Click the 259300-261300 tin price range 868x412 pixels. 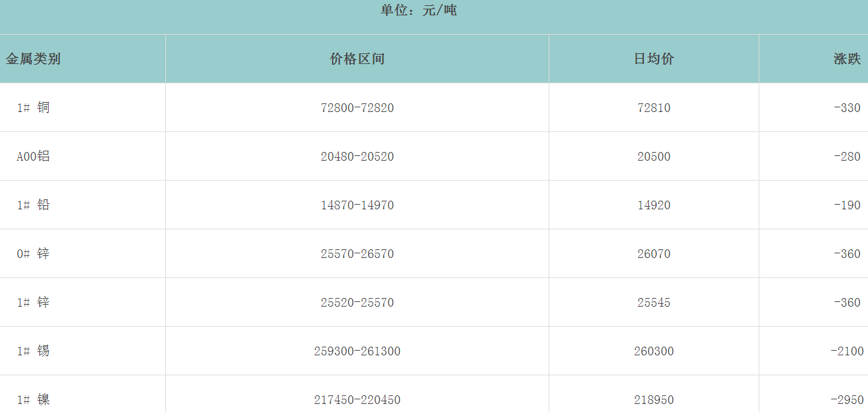tap(357, 351)
